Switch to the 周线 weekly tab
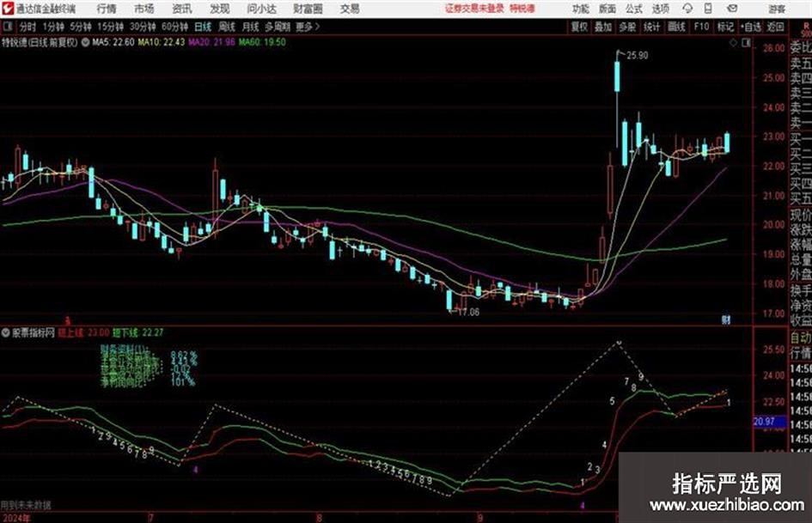The height and width of the screenshot is (523, 812). click(227, 27)
